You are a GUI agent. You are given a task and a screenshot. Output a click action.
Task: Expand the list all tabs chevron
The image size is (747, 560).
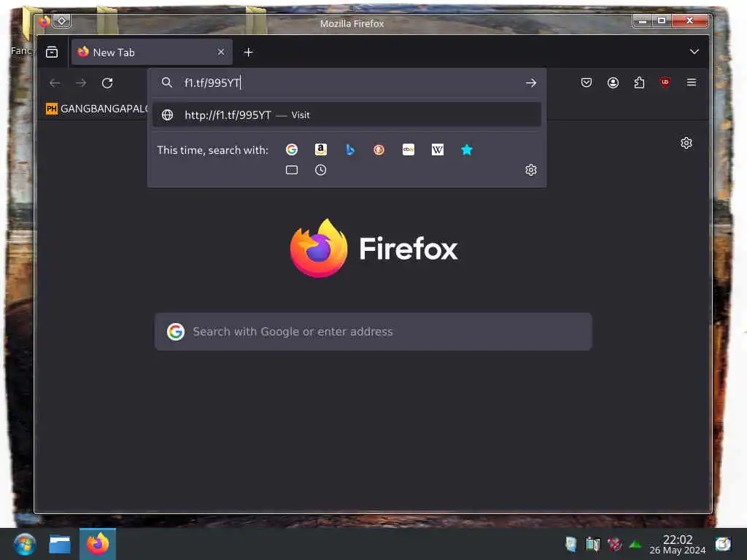coord(694,52)
